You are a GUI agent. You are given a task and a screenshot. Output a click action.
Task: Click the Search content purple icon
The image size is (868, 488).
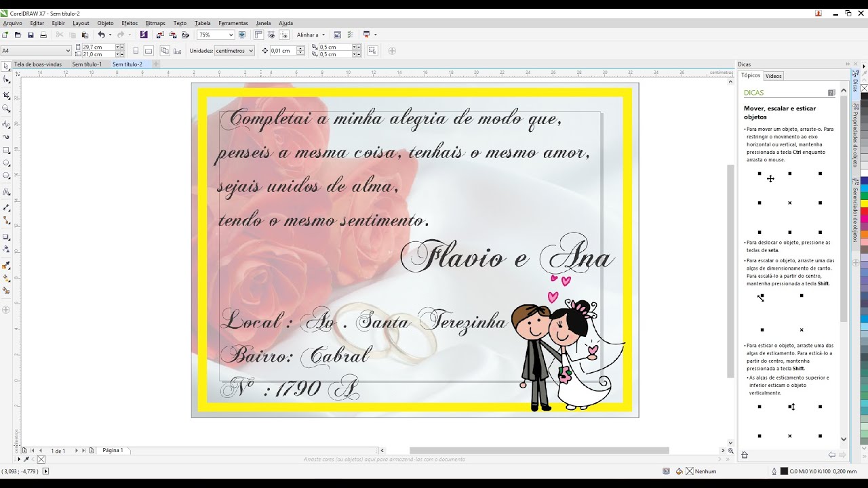click(x=144, y=35)
